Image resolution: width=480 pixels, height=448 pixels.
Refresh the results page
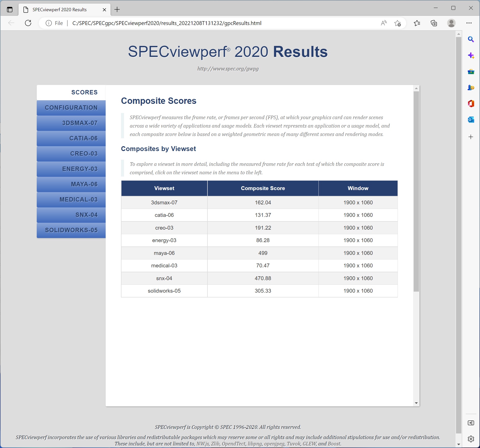tap(28, 23)
